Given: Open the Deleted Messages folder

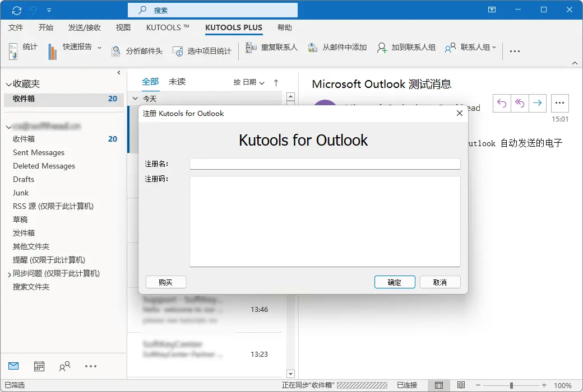Looking at the screenshot, I should tap(44, 166).
